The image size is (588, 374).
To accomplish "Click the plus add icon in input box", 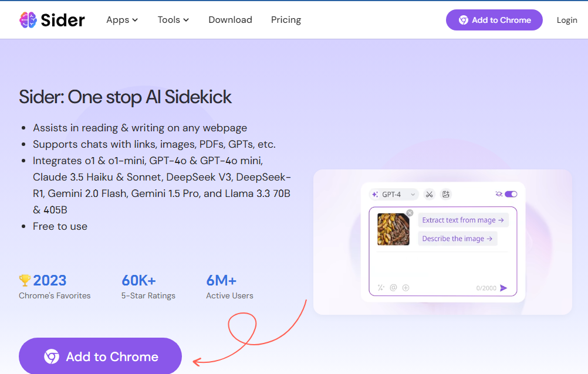I will point(405,287).
